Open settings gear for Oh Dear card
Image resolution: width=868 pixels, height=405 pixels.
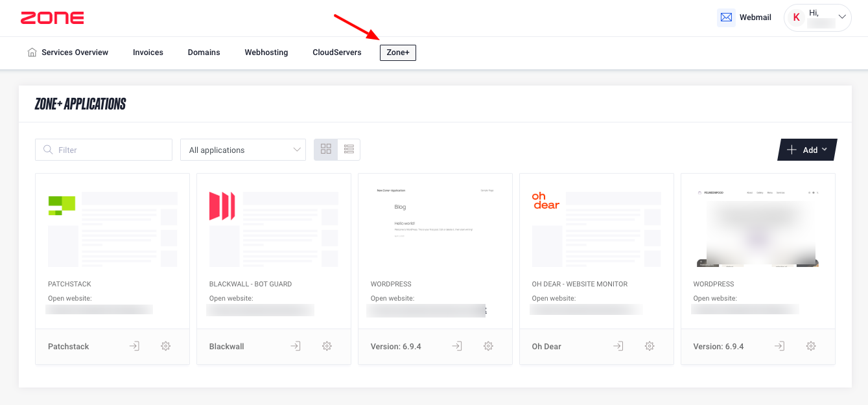coord(650,346)
